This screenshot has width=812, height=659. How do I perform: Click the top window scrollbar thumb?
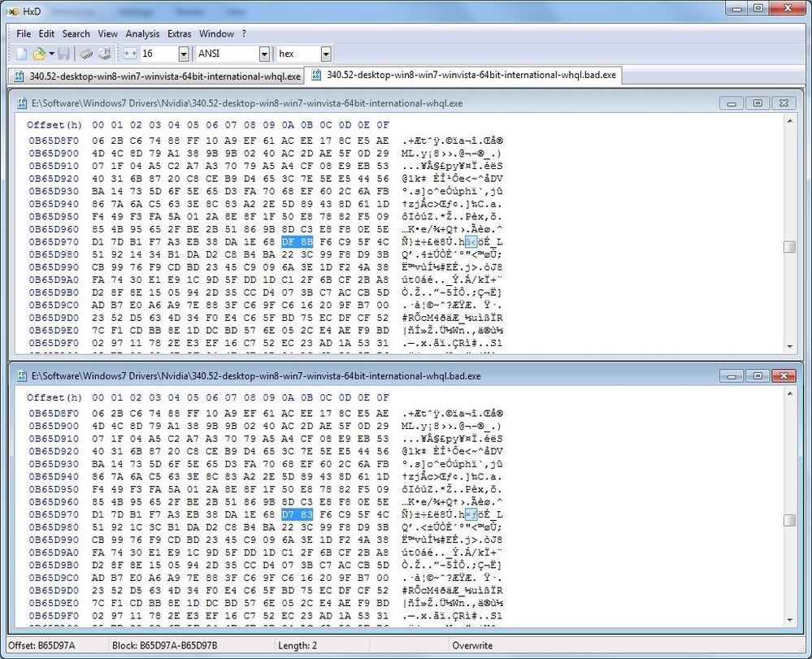click(789, 247)
